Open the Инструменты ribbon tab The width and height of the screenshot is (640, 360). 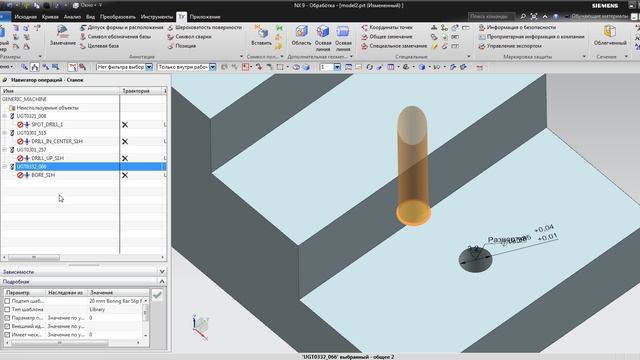pyautogui.click(x=157, y=17)
